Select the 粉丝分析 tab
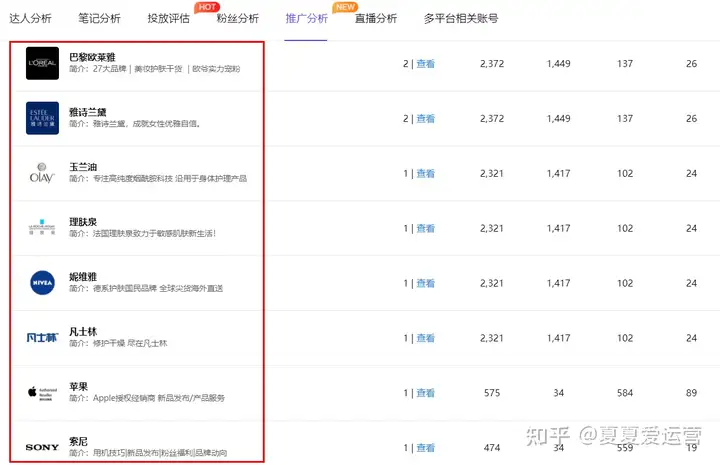 point(238,18)
